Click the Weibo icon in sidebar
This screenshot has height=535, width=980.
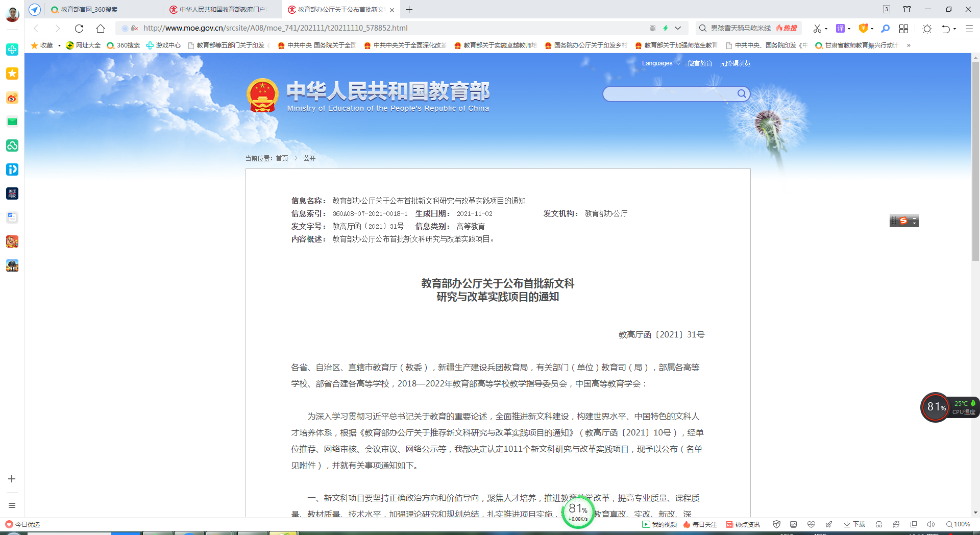point(12,98)
